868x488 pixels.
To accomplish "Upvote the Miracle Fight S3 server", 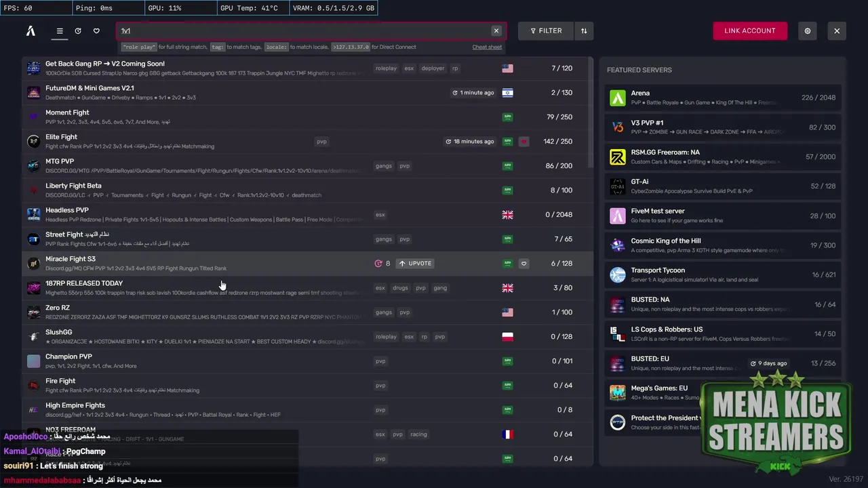I will [416, 264].
